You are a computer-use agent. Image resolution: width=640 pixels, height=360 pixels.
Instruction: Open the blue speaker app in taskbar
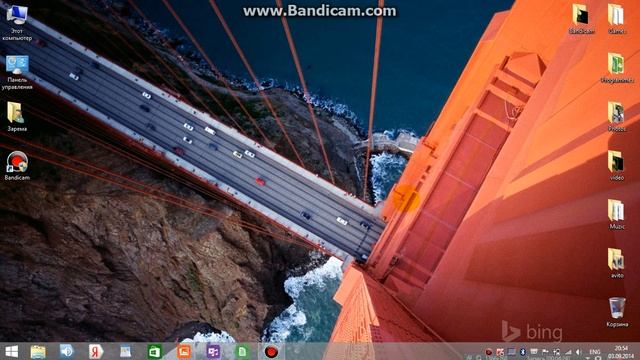point(67,351)
